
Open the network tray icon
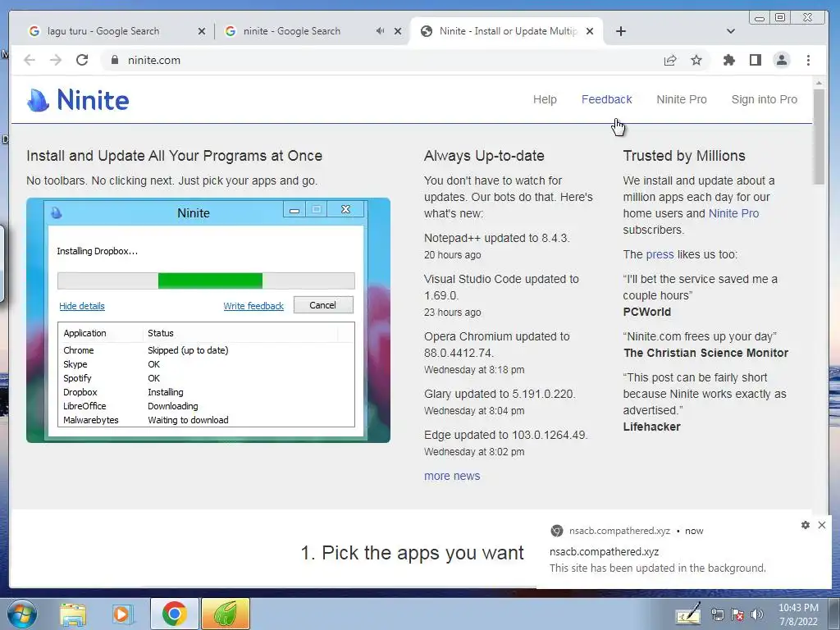[718, 615]
